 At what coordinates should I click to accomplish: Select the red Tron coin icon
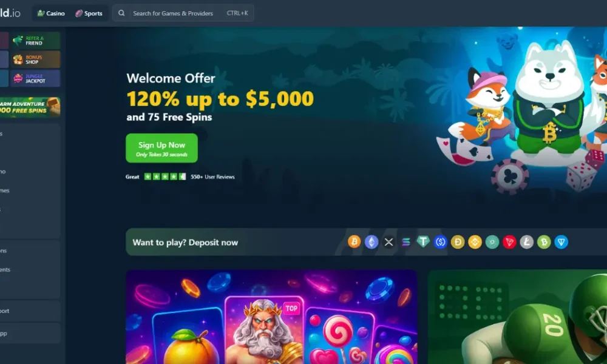[x=509, y=242]
